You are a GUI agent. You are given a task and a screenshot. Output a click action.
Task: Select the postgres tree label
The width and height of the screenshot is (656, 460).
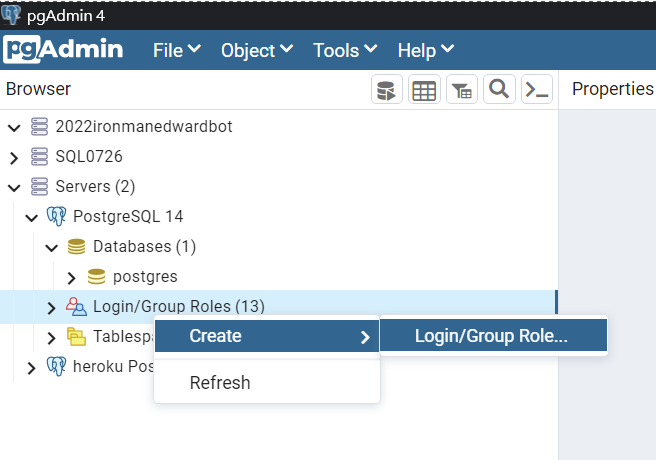tap(145, 277)
